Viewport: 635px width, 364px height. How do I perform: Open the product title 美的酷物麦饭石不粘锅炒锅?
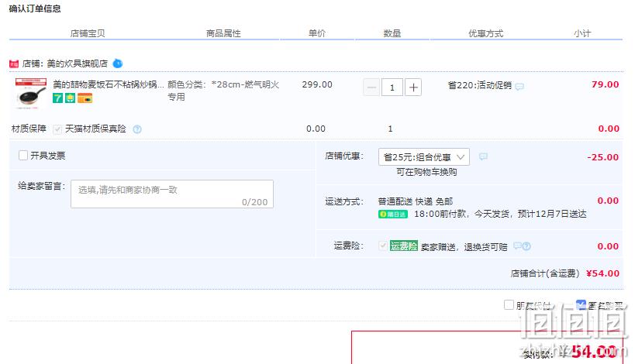tap(108, 84)
